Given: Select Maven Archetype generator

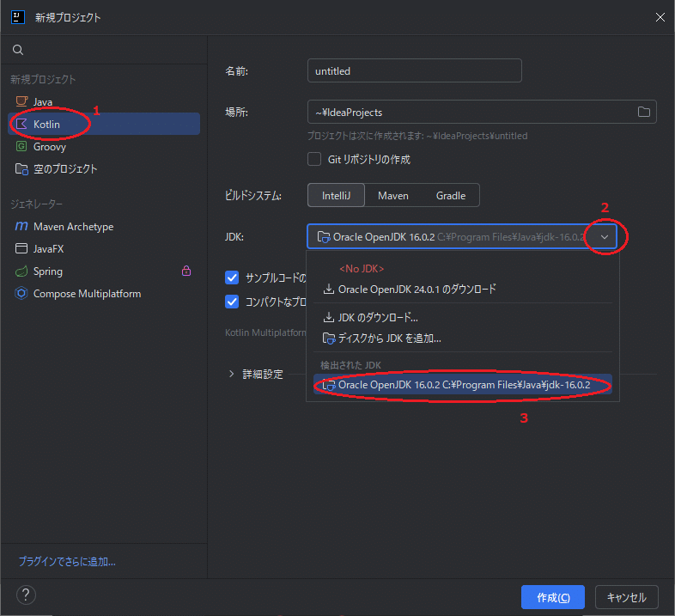Looking at the screenshot, I should click(x=104, y=226).
